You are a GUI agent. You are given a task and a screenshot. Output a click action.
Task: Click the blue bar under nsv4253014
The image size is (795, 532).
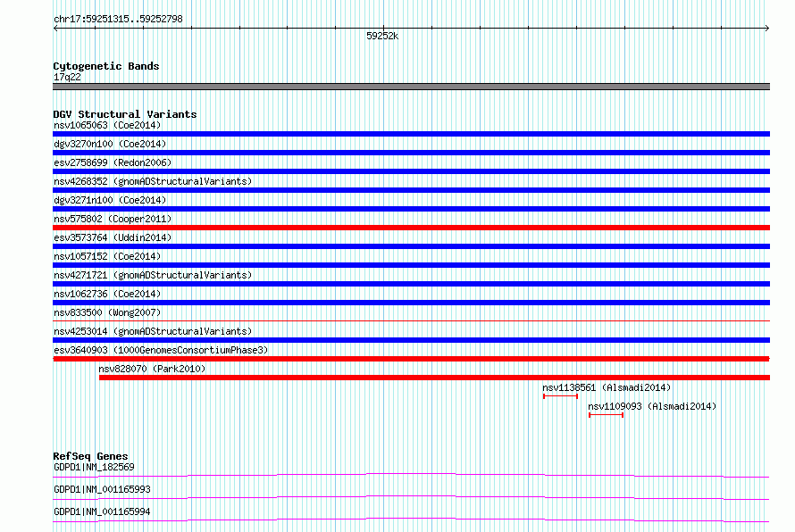coord(411,340)
